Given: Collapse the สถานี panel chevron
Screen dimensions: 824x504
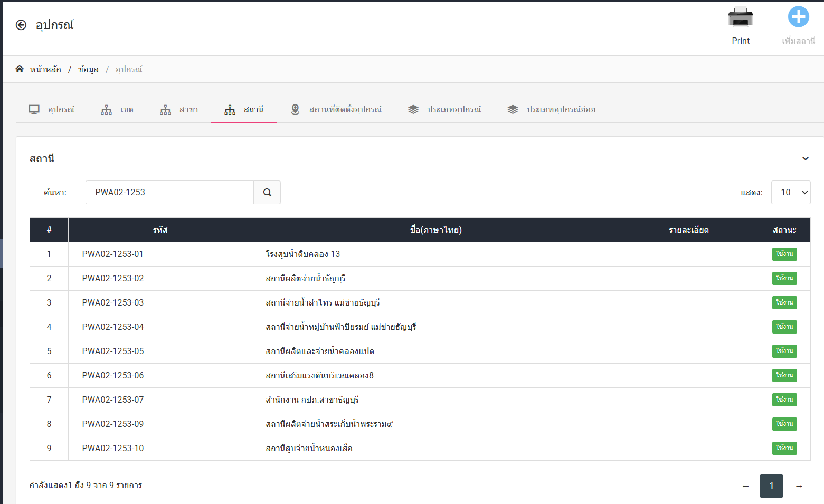Looking at the screenshot, I should [806, 158].
